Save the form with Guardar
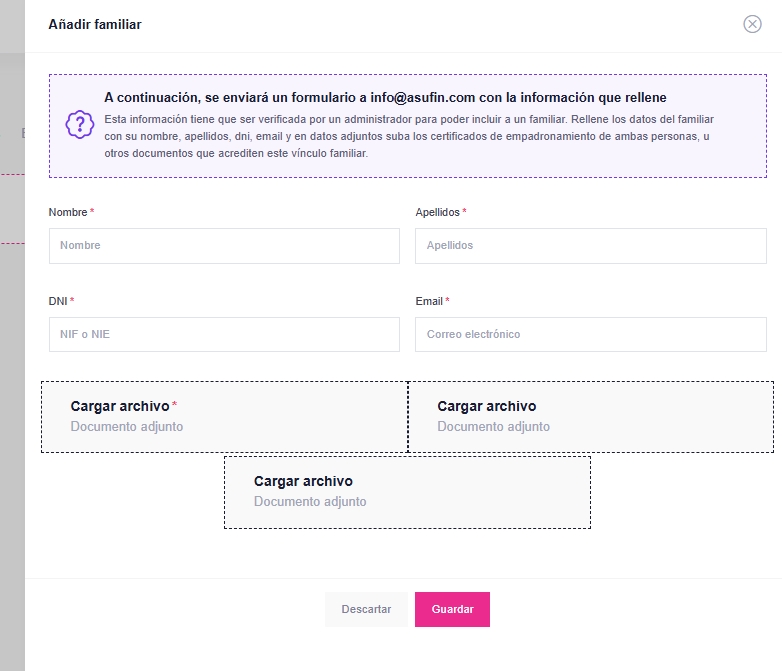 point(452,609)
